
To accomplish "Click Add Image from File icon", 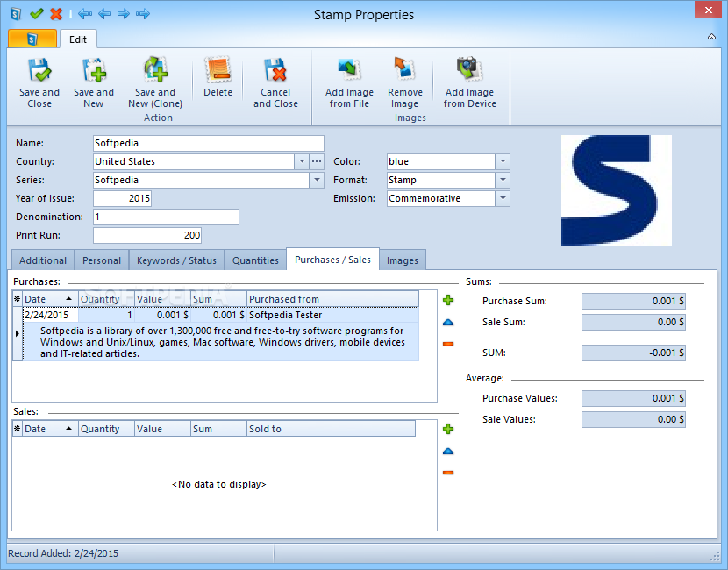I will (349, 69).
